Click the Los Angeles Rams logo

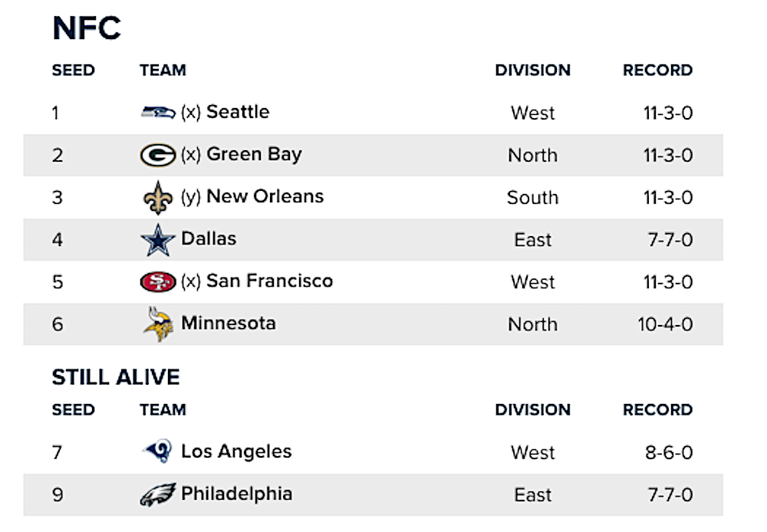click(x=158, y=451)
